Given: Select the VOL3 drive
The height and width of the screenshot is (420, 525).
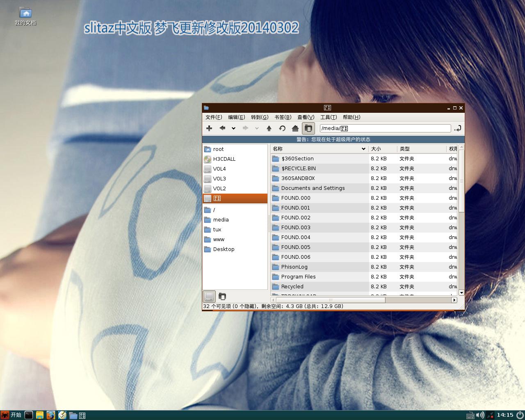Looking at the screenshot, I should [x=235, y=179].
